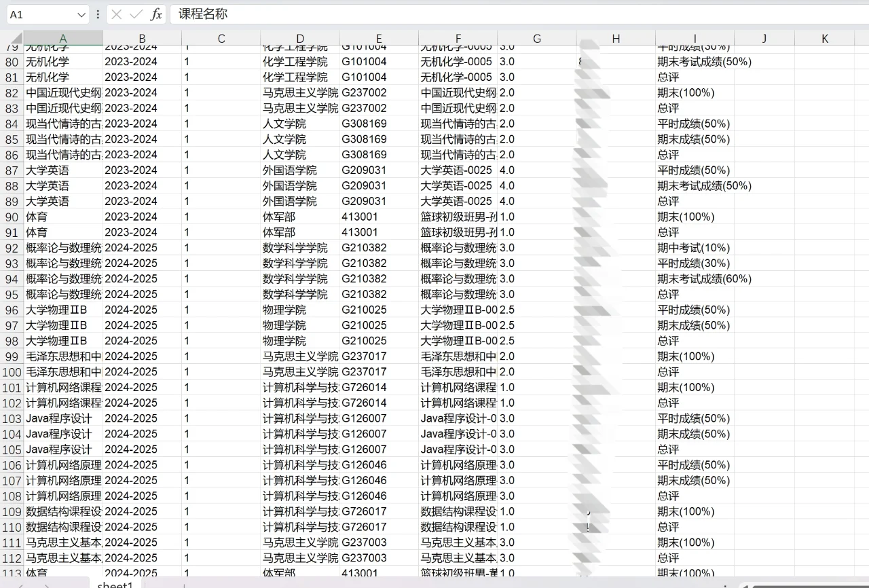This screenshot has height=588, width=869.
Task: Click the select-all corner above row headers
Action: tap(14, 37)
